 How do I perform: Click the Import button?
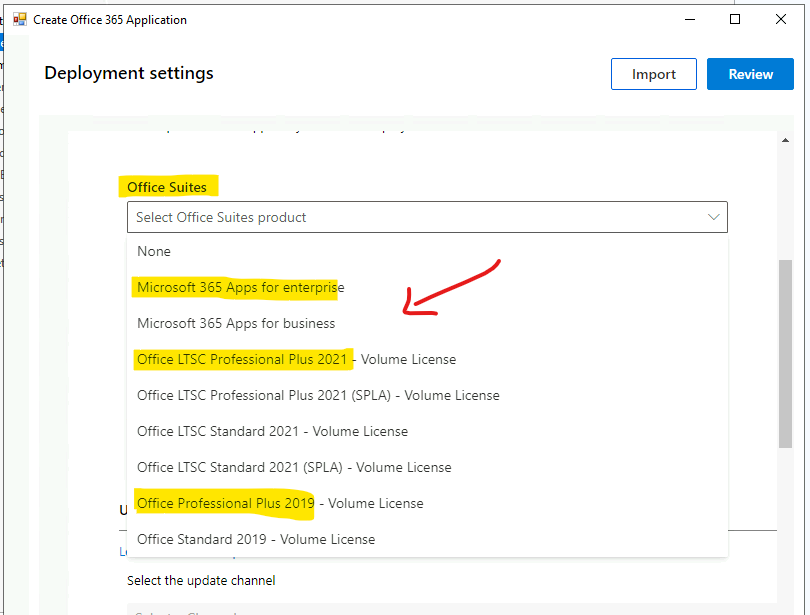[653, 73]
